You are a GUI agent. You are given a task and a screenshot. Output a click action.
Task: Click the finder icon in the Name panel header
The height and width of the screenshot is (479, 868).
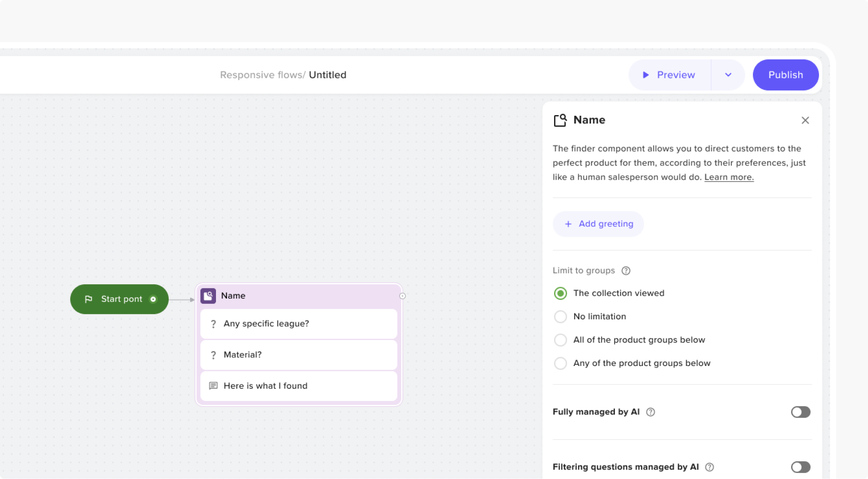tap(560, 120)
